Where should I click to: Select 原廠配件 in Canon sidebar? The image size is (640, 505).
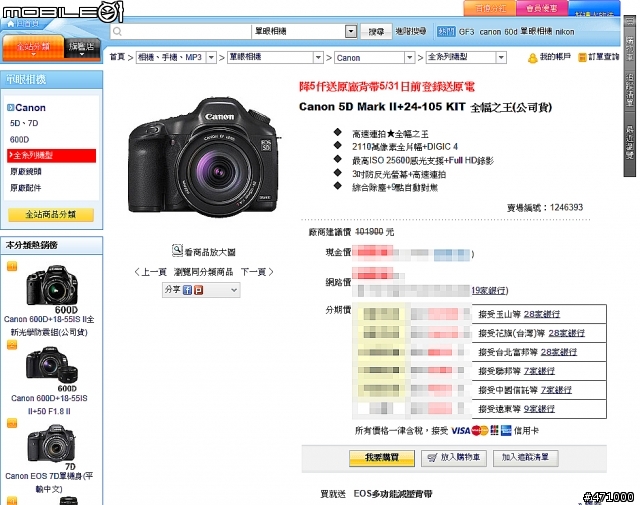(x=26, y=188)
